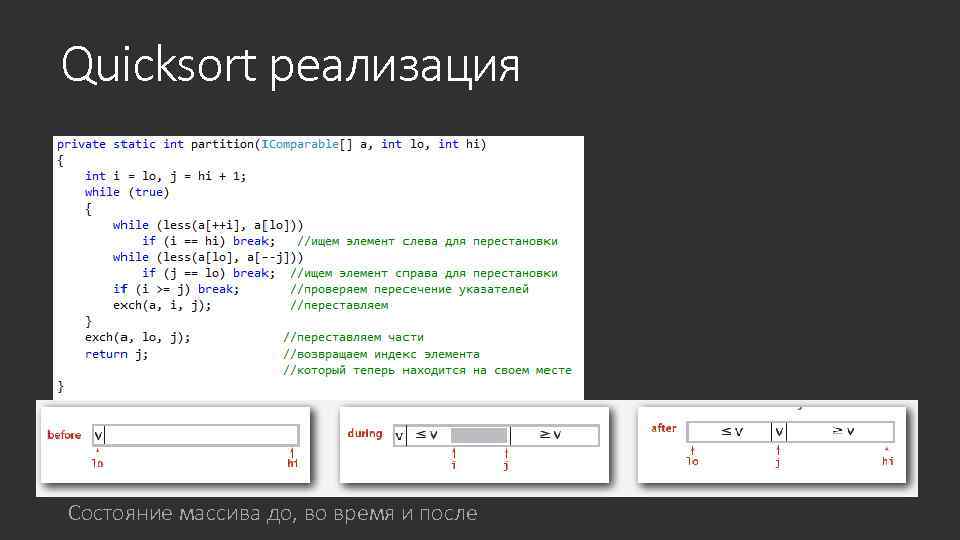Click the line 'int i = lo, j = hi + 1;'
This screenshot has width=960, height=540.
click(x=165, y=176)
